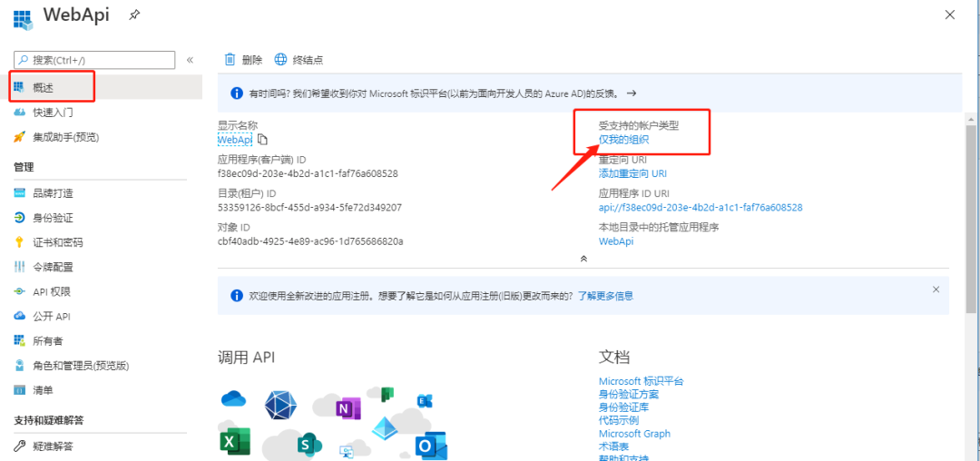Click the cloud icon for 公开 API

tap(19, 316)
